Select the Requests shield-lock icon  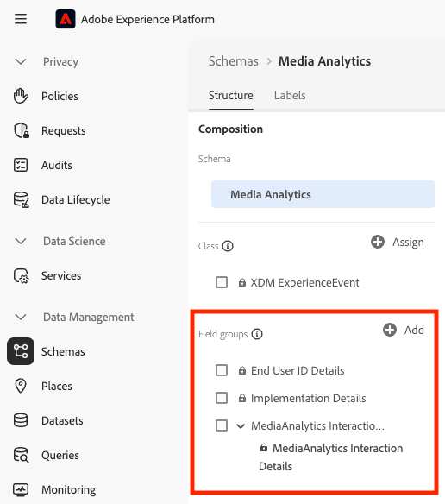(x=22, y=130)
